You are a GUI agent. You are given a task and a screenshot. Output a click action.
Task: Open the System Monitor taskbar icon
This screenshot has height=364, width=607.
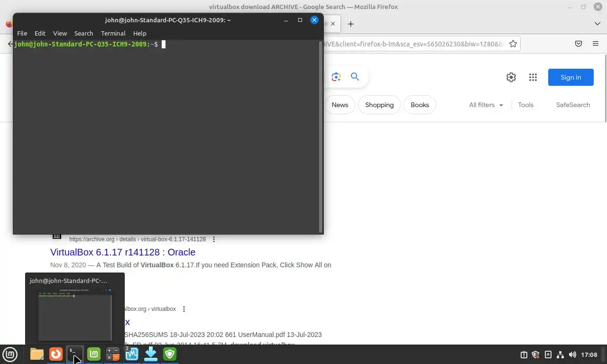point(132,354)
